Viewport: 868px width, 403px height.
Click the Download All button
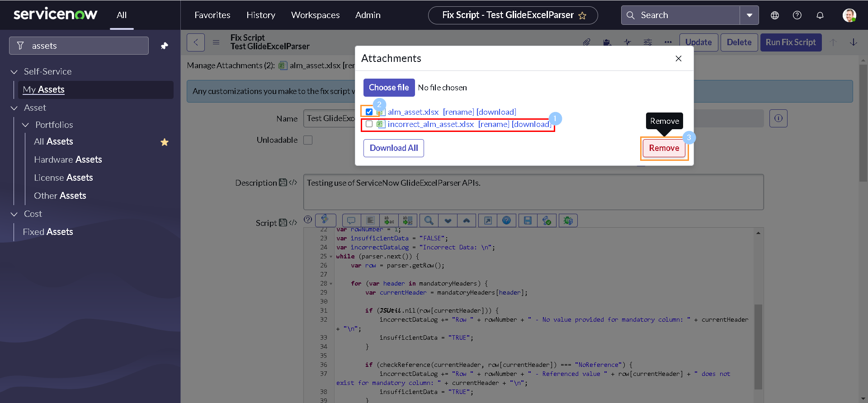point(394,148)
